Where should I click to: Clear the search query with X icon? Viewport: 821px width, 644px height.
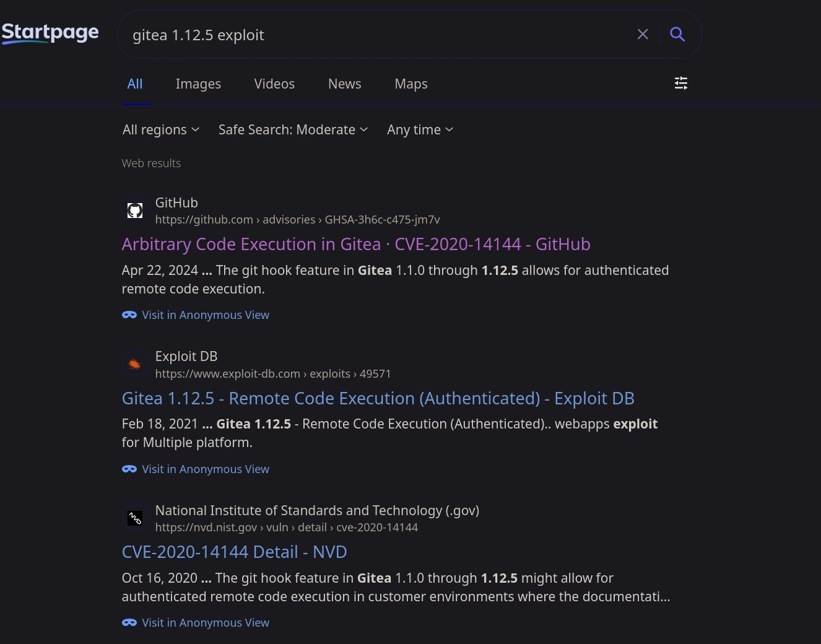[643, 35]
